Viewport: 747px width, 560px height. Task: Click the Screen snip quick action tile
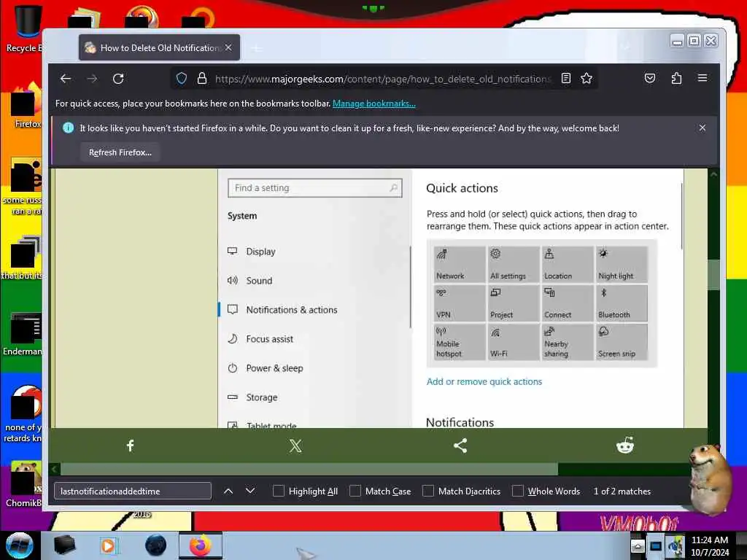click(622, 342)
